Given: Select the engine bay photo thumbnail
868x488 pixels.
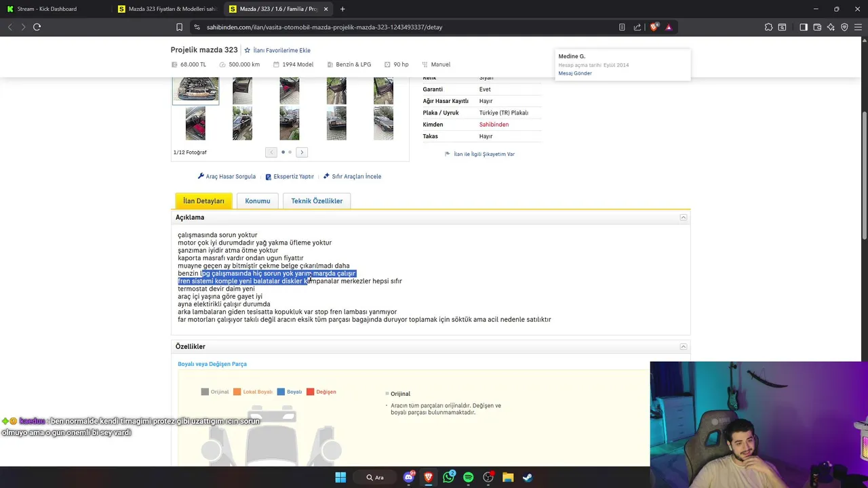Looking at the screenshot, I should click(195, 90).
